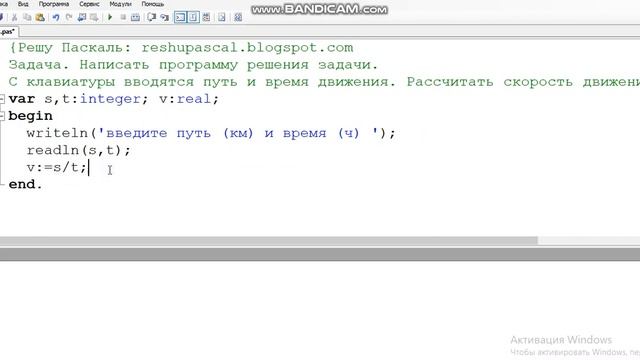The height and width of the screenshot is (360, 640).
Task: Click the single page icon in toolbar
Action: coord(222,17)
